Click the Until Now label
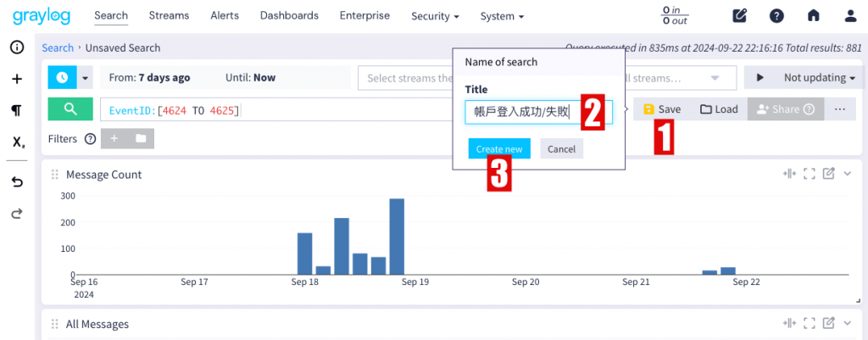 tap(250, 77)
